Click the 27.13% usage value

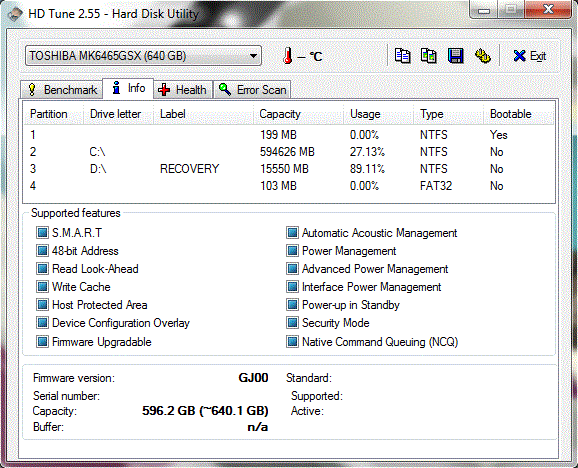click(x=367, y=152)
